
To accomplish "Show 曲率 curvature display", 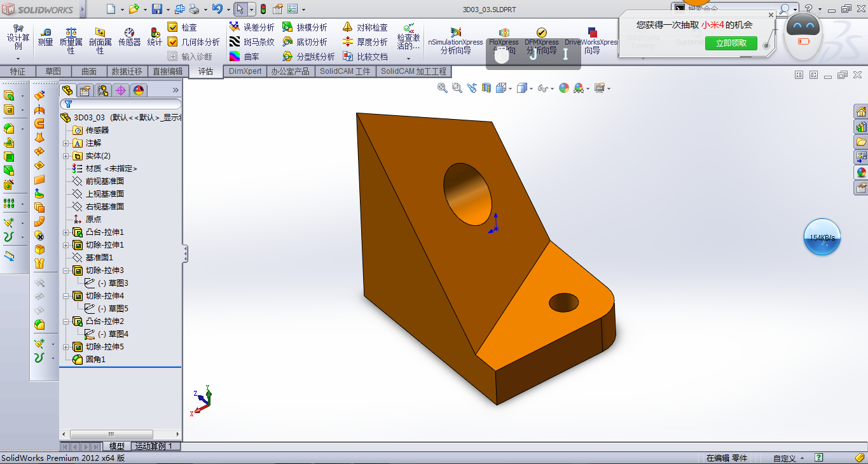I will pos(244,57).
